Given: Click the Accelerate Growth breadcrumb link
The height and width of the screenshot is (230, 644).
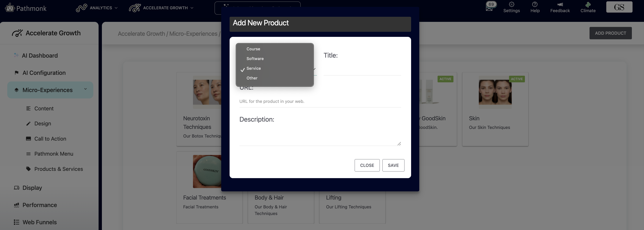Looking at the screenshot, I should (x=141, y=34).
